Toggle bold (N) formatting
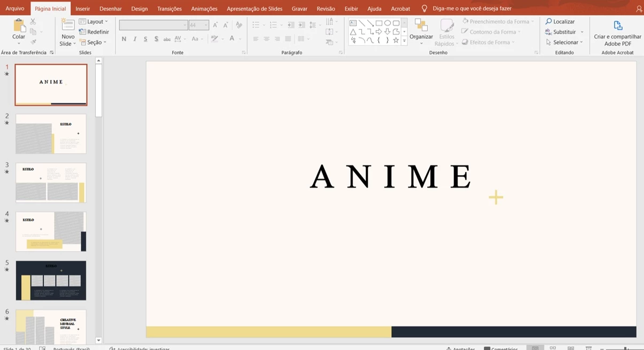 pos(124,39)
